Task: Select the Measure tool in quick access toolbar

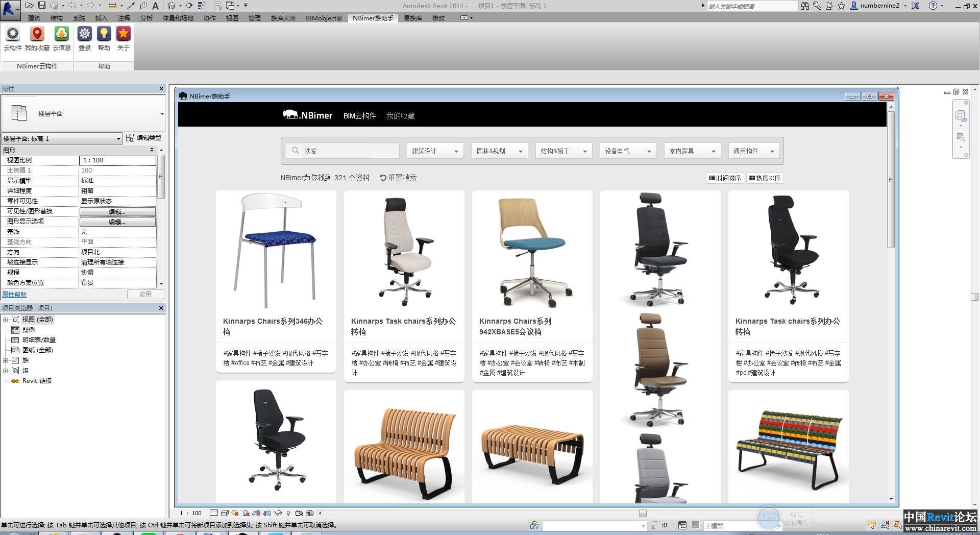Action: 113,6
